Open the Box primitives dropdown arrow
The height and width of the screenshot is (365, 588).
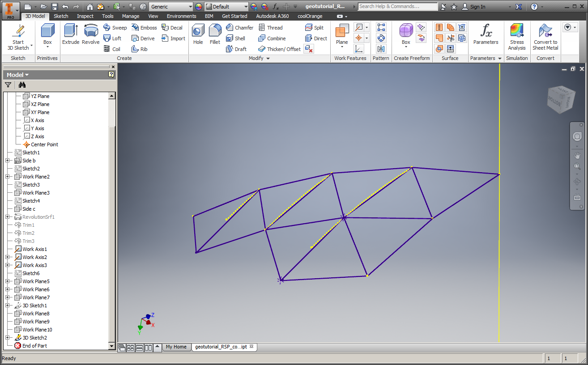[47, 47]
